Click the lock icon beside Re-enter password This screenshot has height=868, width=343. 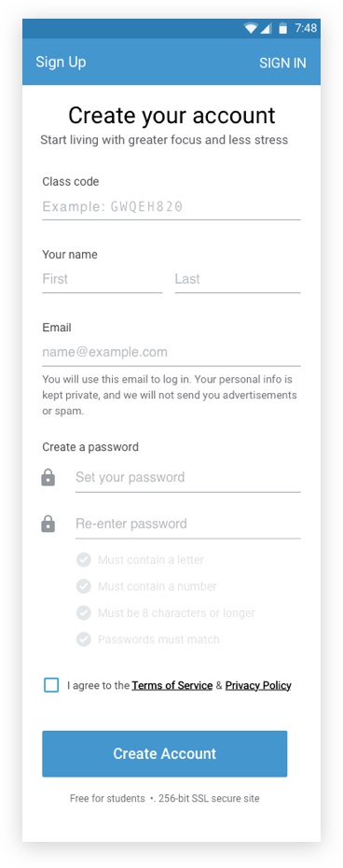48,524
